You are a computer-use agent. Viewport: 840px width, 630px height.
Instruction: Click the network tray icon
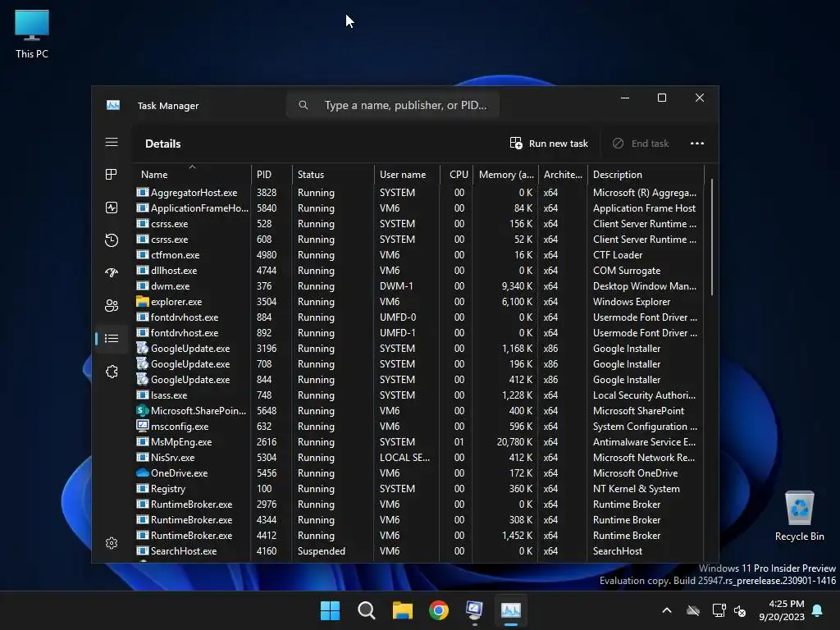click(719, 610)
